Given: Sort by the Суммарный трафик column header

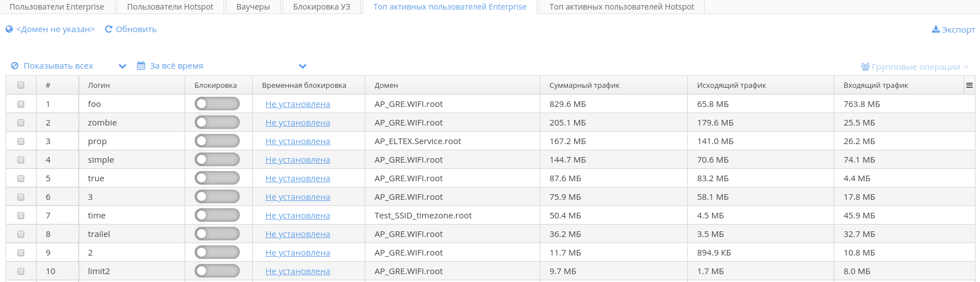Looking at the screenshot, I should tap(584, 86).
